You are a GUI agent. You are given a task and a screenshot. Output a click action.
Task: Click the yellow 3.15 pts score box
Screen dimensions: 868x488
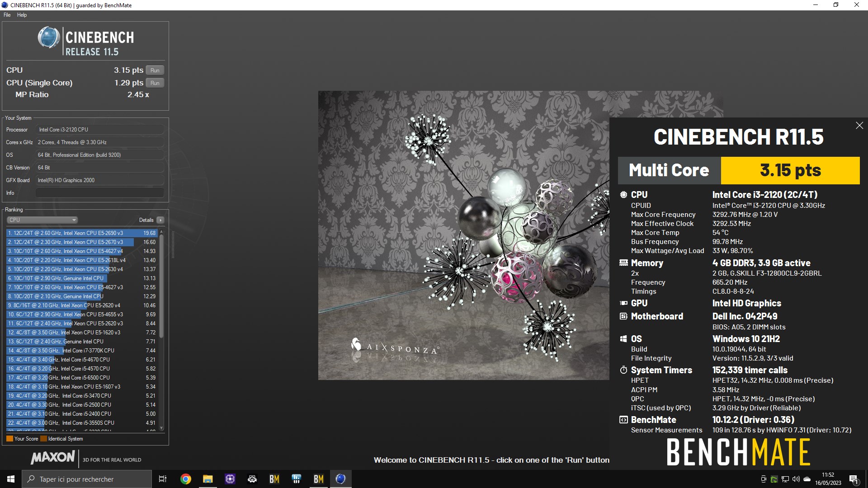790,170
